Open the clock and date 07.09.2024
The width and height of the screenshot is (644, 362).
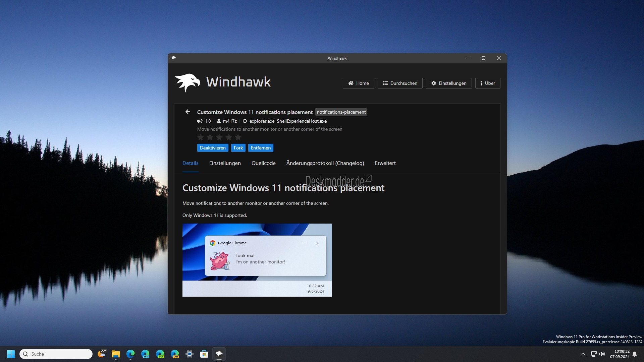620,354
